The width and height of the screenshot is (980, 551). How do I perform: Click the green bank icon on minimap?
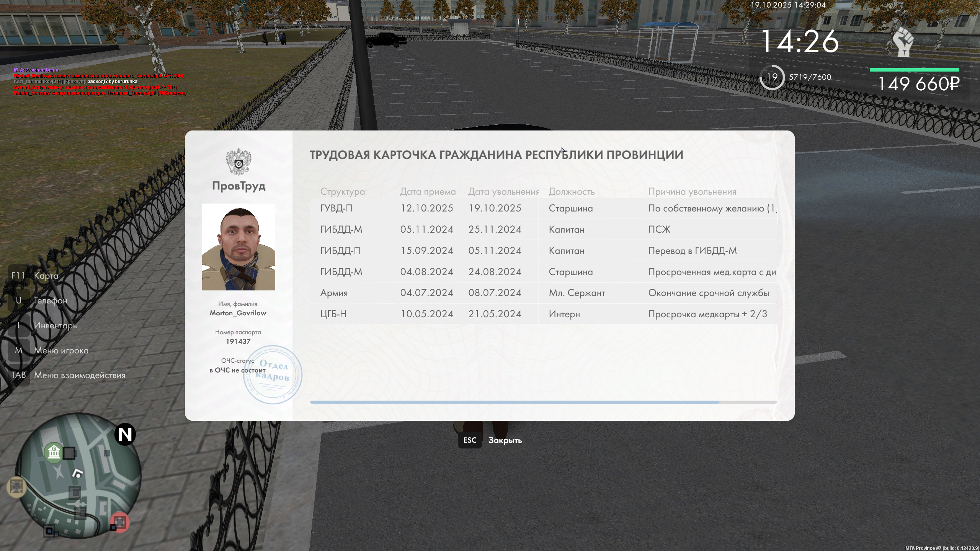click(54, 453)
